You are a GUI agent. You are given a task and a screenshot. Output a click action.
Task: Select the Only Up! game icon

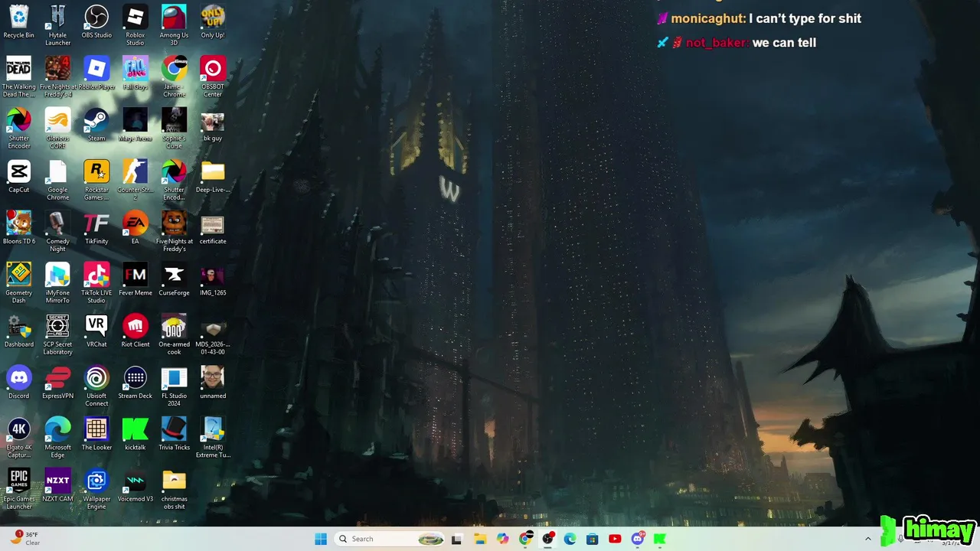(213, 21)
